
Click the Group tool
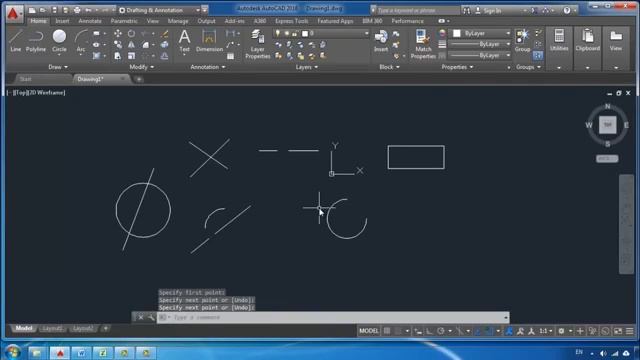522,41
